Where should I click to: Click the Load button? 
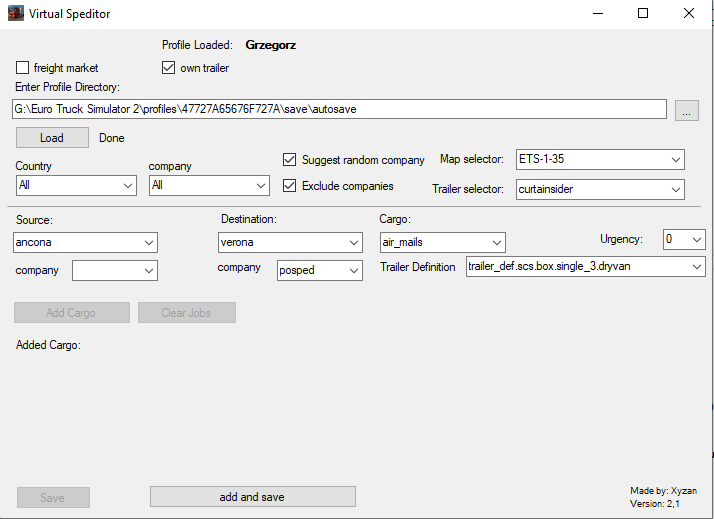(52, 138)
